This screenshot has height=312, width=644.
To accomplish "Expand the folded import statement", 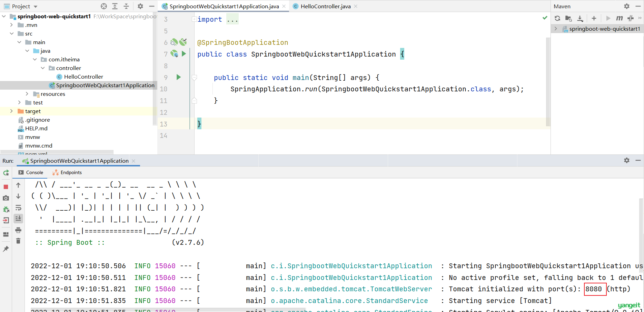I will click(194, 19).
